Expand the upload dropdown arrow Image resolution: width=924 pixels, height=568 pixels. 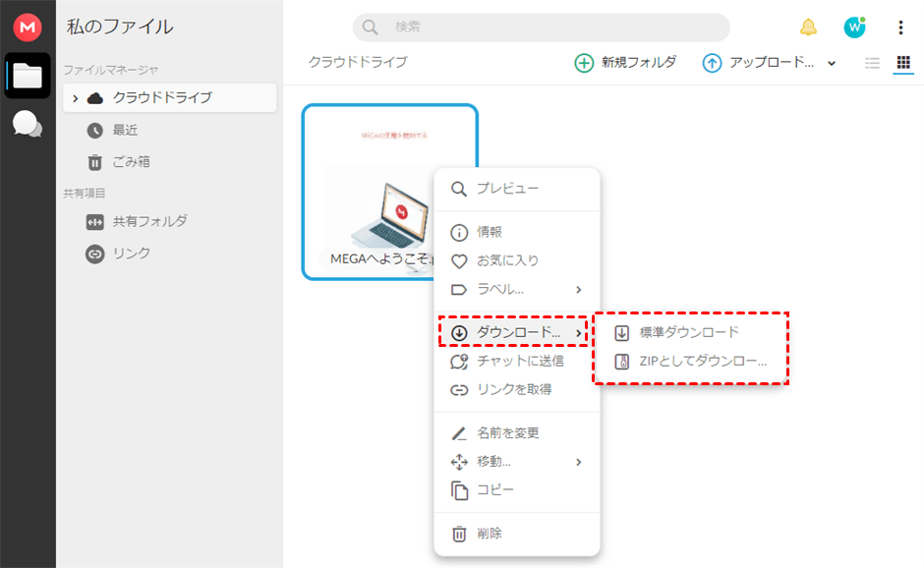pos(832,63)
